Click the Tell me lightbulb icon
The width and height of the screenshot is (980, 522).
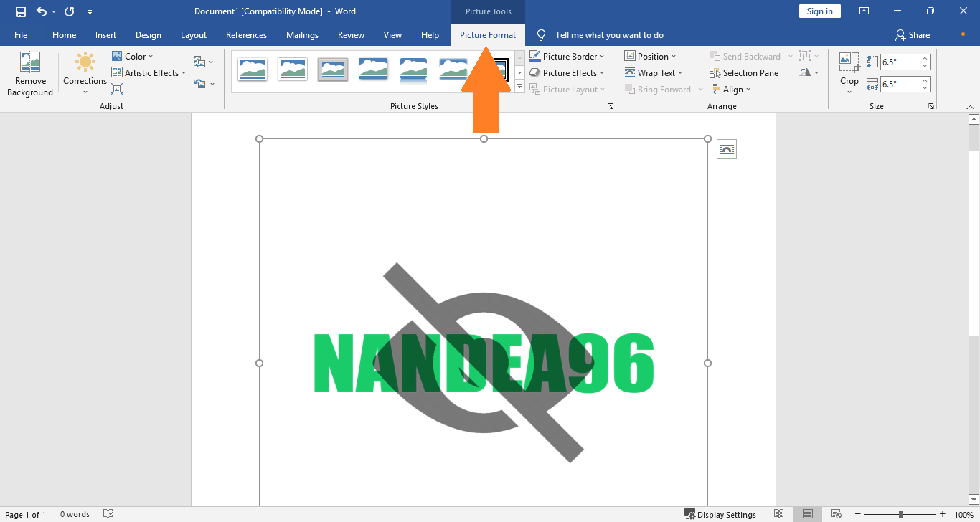pos(542,35)
